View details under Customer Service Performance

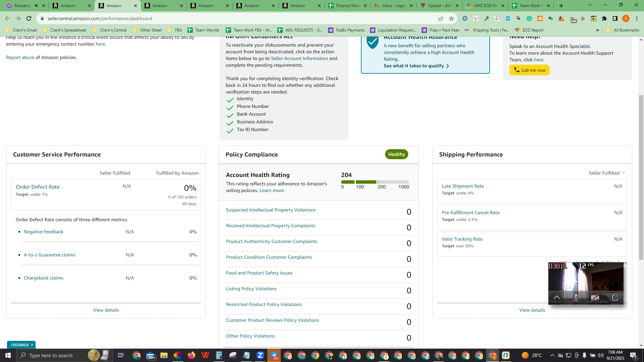(106, 310)
